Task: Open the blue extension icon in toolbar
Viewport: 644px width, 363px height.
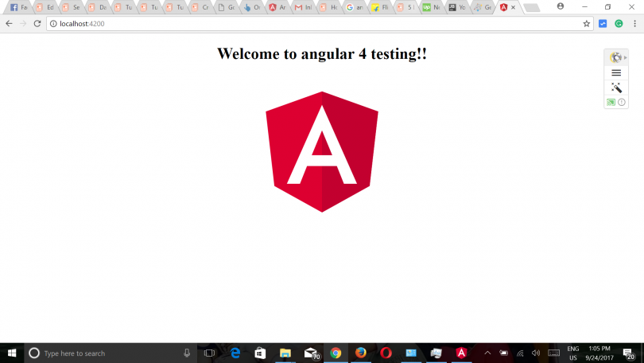Action: click(x=603, y=24)
